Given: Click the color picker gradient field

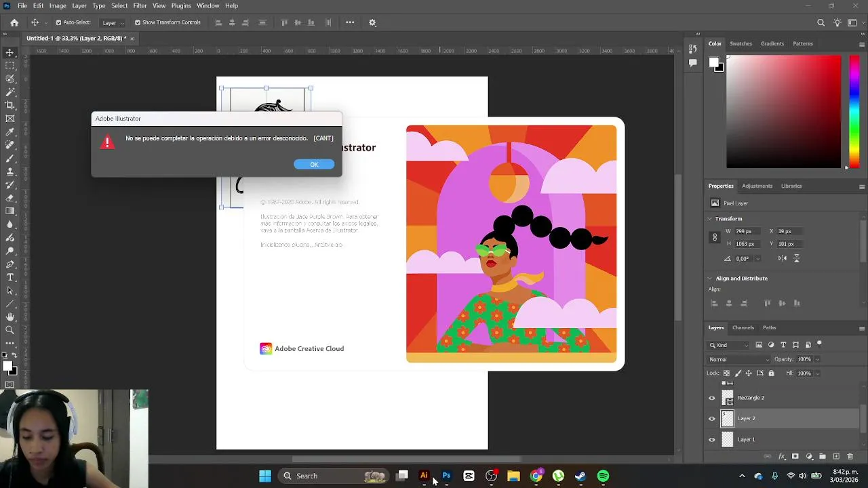Looking at the screenshot, I should (x=783, y=111).
